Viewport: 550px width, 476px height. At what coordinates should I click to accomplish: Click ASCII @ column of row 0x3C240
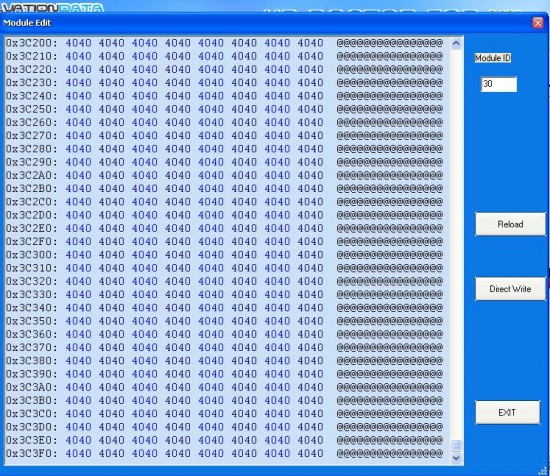[390, 96]
